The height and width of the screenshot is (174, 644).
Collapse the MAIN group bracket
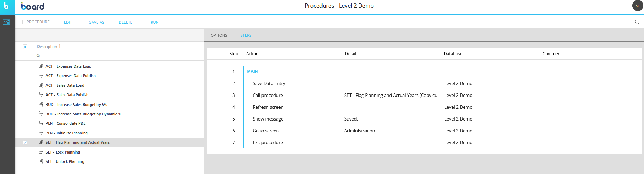(x=245, y=107)
